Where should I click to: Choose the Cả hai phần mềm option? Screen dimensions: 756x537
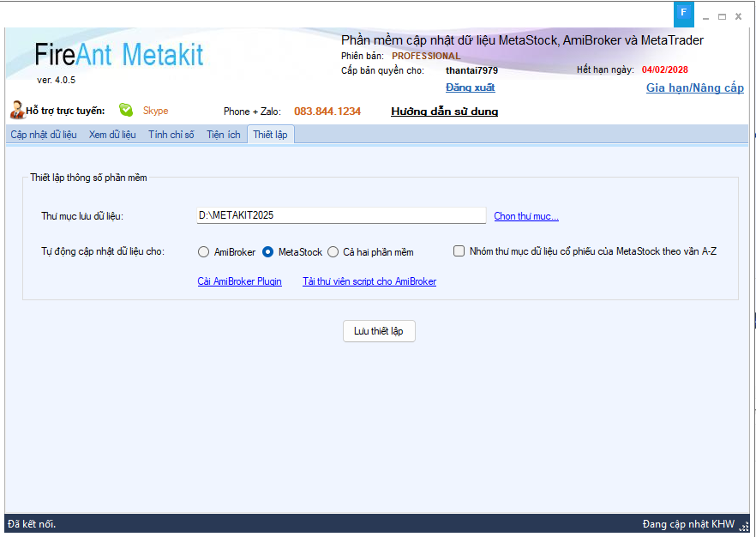coord(333,252)
